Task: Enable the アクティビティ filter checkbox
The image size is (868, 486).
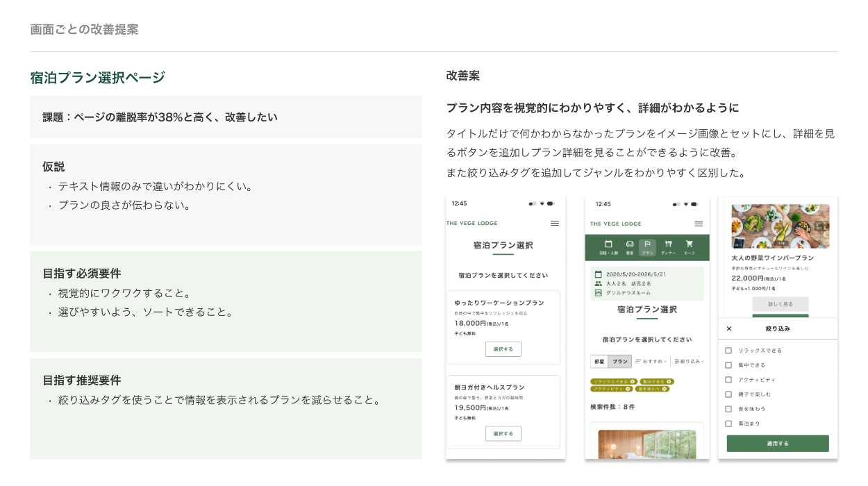Action: 728,380
